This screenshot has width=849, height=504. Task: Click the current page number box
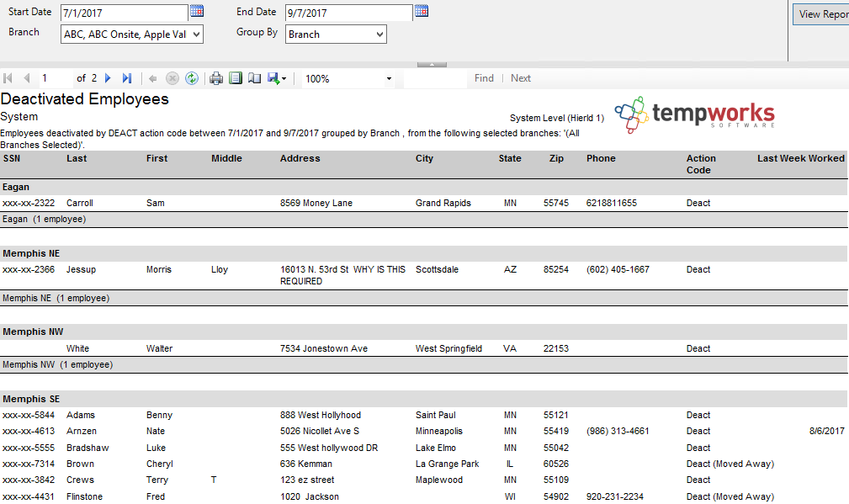(x=55, y=78)
